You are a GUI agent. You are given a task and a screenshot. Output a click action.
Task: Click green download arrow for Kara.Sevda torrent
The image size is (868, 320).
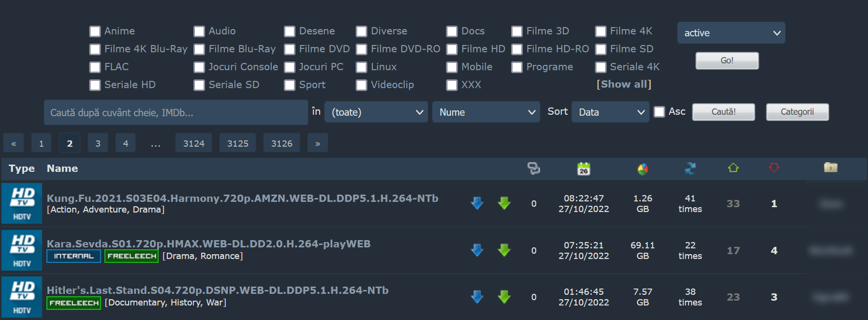tap(504, 250)
